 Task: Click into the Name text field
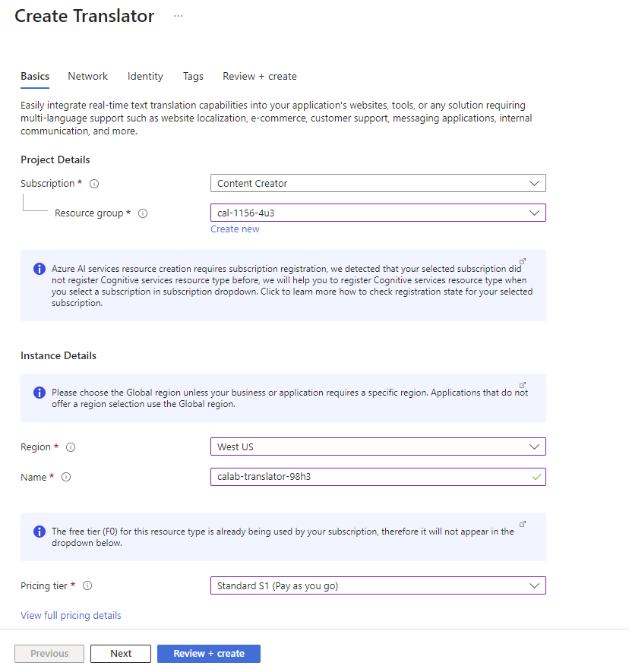point(368,477)
